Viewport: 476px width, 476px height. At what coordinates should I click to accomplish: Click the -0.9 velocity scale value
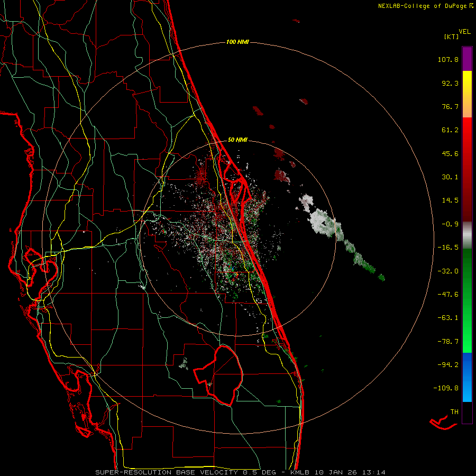coord(450,224)
